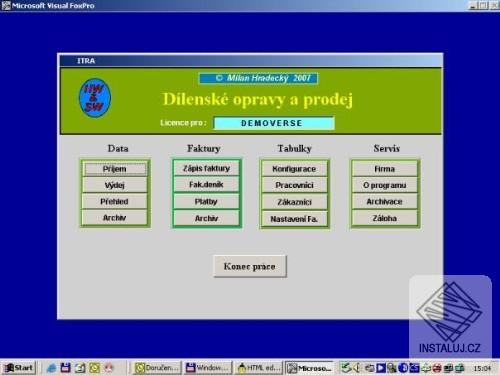Image resolution: width=500 pixels, height=375 pixels.
Task: Click the Start button on the taskbar
Action: pyautogui.click(x=19, y=368)
